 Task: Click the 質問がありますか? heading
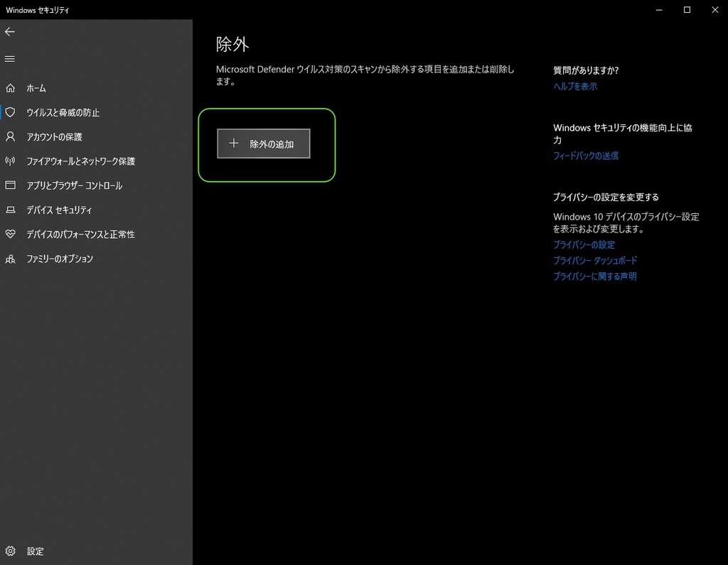586,70
